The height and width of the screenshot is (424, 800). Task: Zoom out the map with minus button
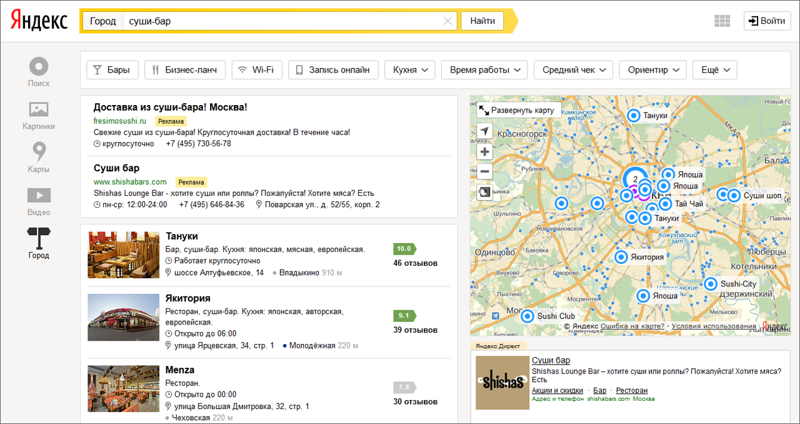tap(484, 171)
